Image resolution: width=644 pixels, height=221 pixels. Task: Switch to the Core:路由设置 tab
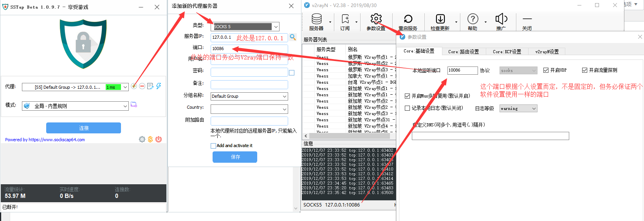click(464, 52)
